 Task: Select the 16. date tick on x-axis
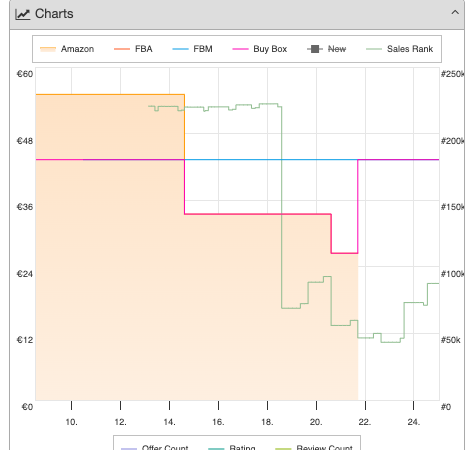(x=218, y=422)
